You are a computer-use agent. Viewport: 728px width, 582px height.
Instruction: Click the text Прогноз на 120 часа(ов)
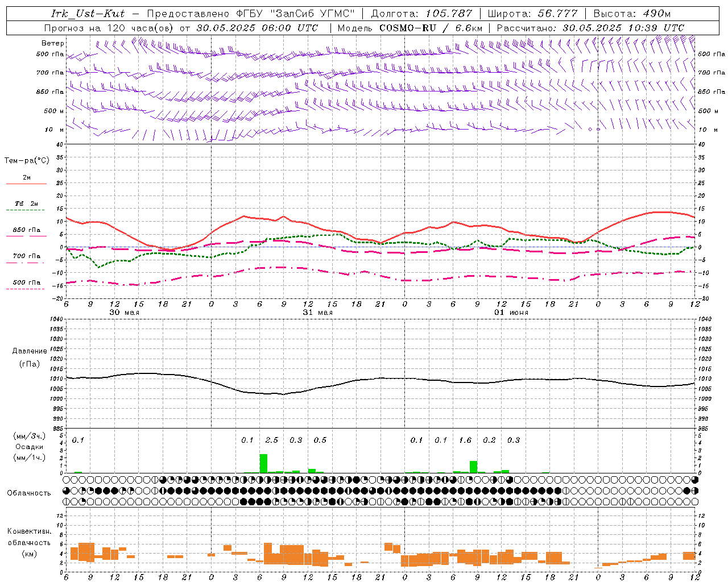coord(110,28)
